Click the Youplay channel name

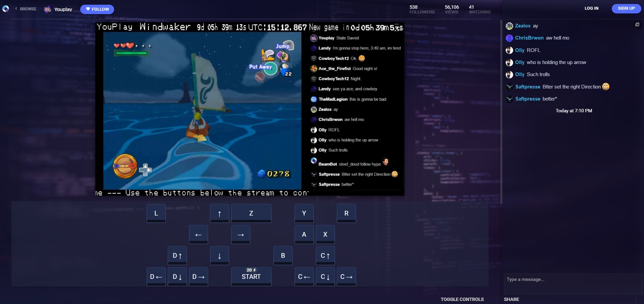(63, 9)
